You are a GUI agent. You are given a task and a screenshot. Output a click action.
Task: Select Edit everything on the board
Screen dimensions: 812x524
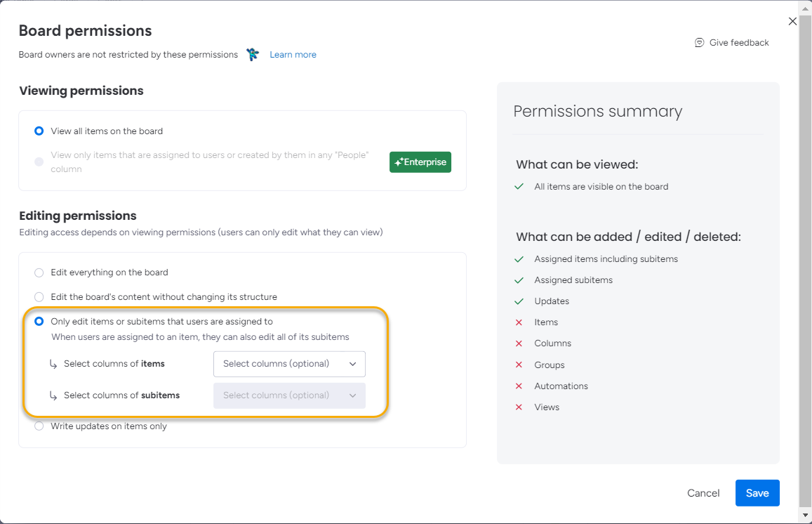tap(39, 273)
